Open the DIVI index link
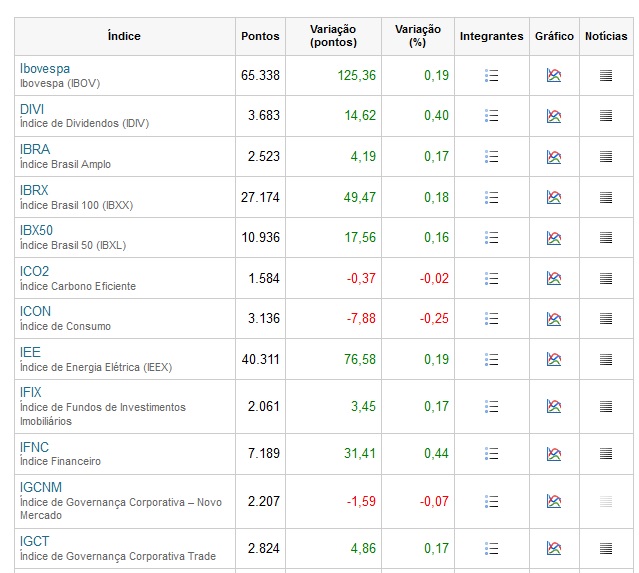This screenshot has width=639, height=573. (x=32, y=109)
